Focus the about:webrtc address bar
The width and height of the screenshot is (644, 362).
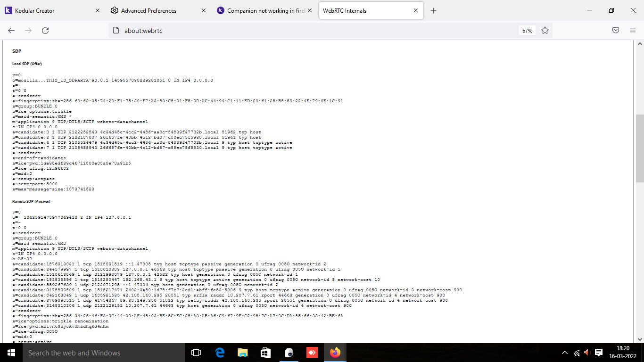(321, 31)
